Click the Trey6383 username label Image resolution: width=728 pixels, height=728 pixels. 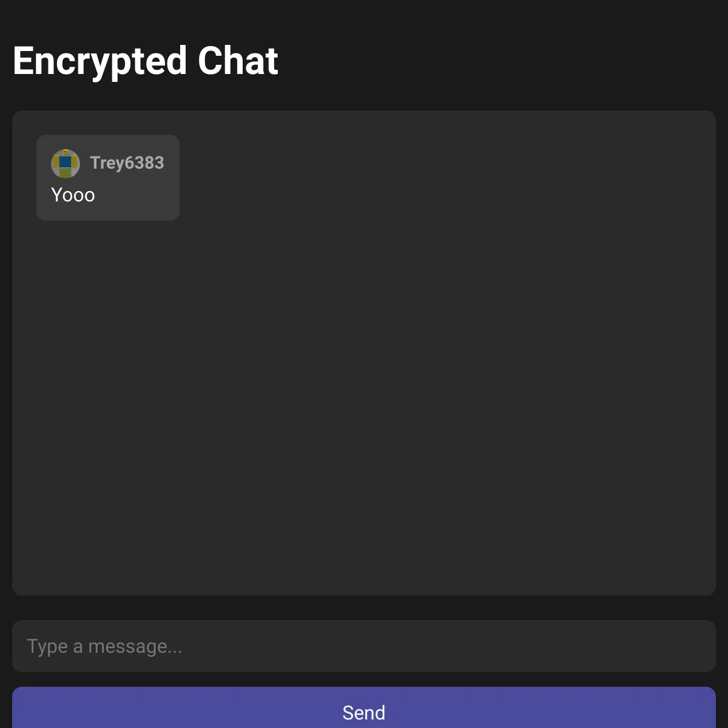tap(127, 163)
